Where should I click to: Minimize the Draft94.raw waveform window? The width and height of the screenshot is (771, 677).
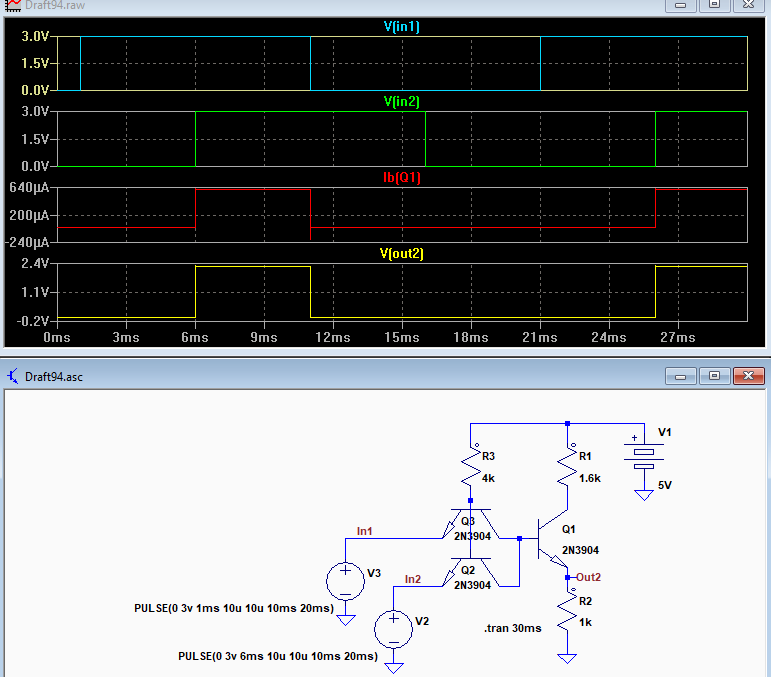point(681,5)
